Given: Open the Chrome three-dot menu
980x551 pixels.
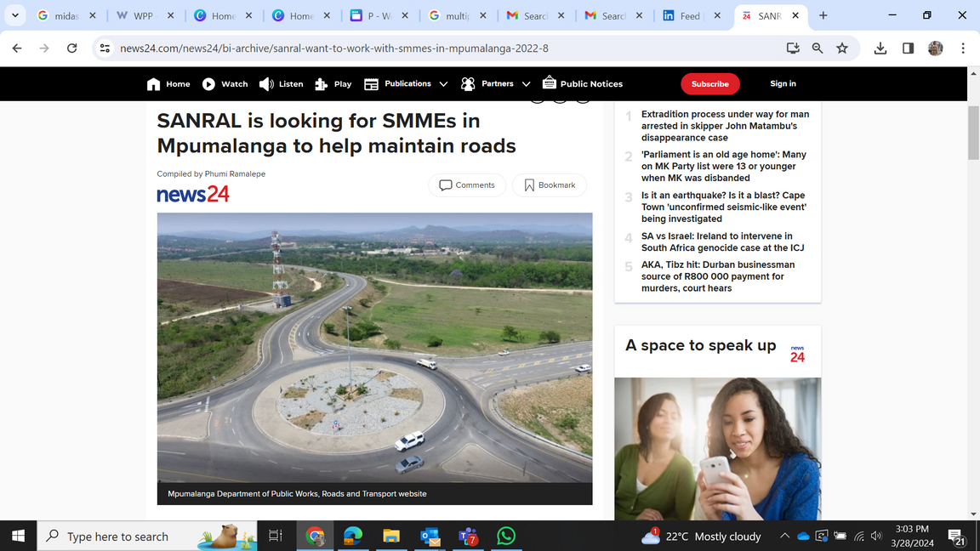Looking at the screenshot, I should (962, 48).
